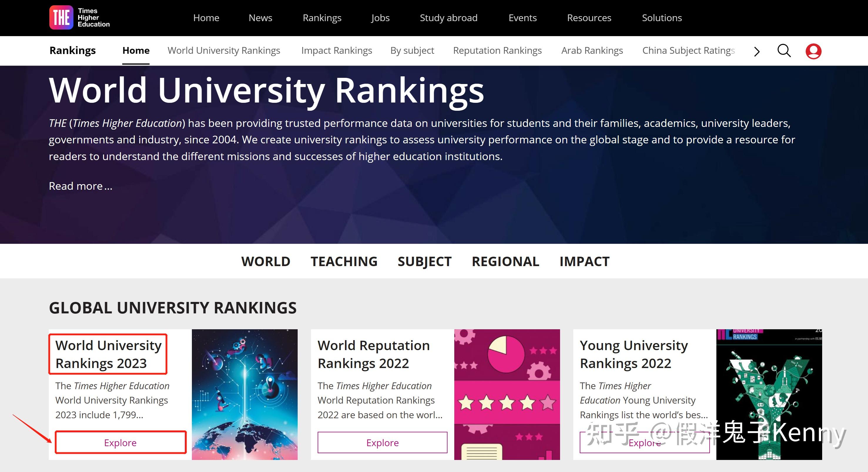The height and width of the screenshot is (472, 868).
Task: Select the TEACHING filter option
Action: (x=344, y=261)
